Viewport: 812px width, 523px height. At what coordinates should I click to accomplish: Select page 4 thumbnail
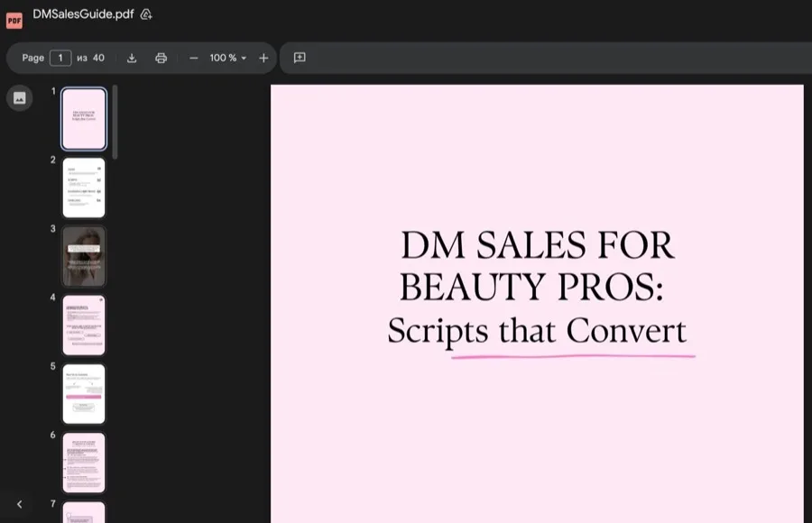[x=84, y=326]
